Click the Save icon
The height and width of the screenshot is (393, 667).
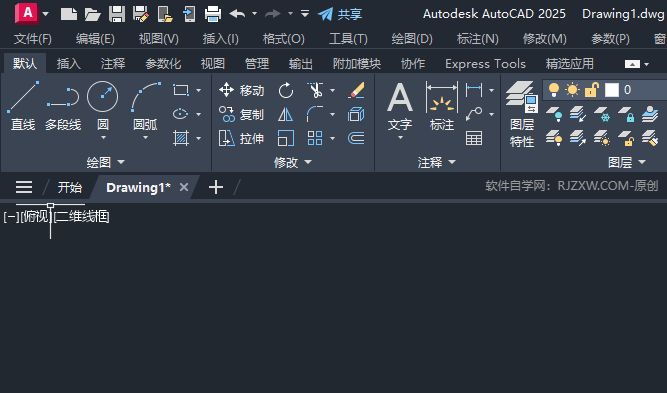pyautogui.click(x=117, y=14)
